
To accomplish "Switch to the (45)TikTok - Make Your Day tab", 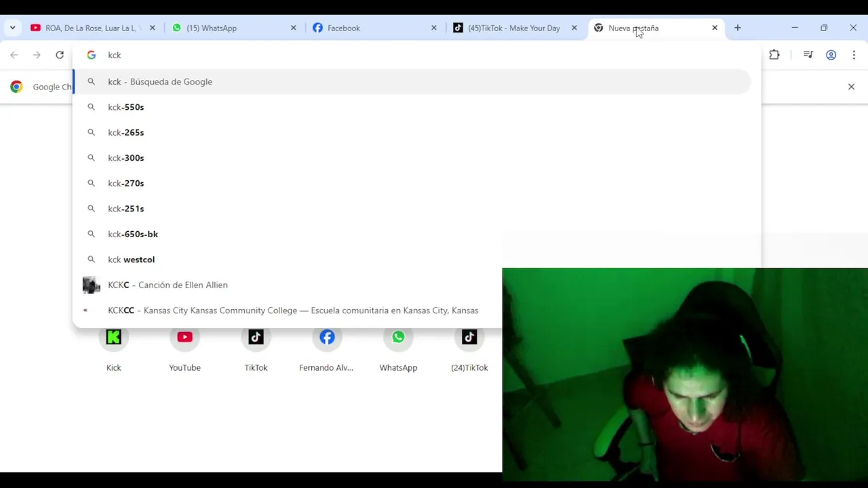I will click(x=515, y=28).
